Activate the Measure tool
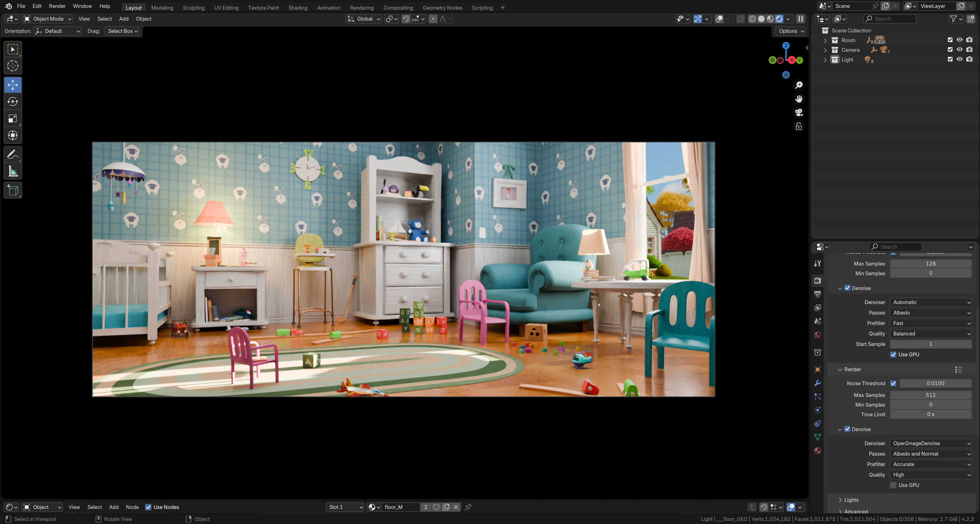The width and height of the screenshot is (980, 524). point(13,171)
